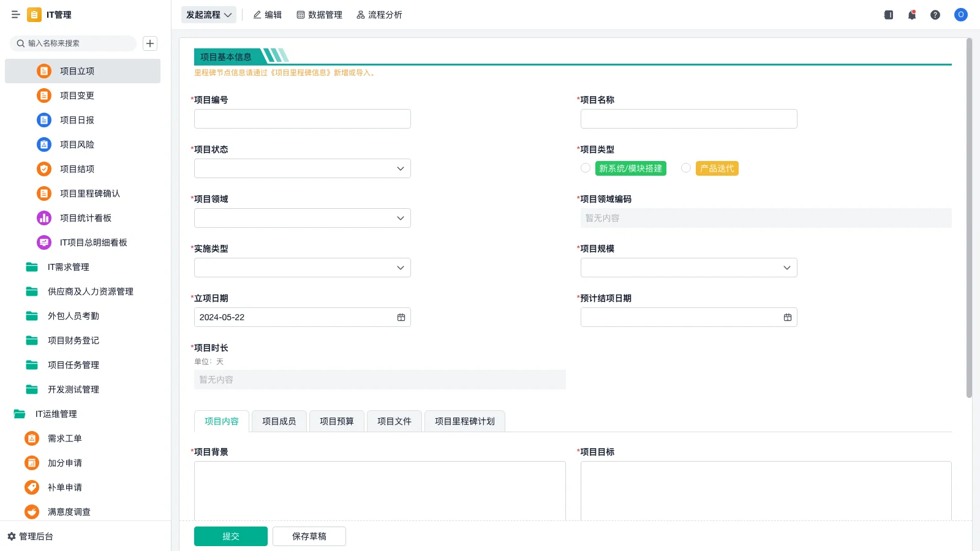Open 项目里程碑确认 icon in sidebar
Image resolution: width=980 pixels, height=551 pixels.
coord(44,193)
